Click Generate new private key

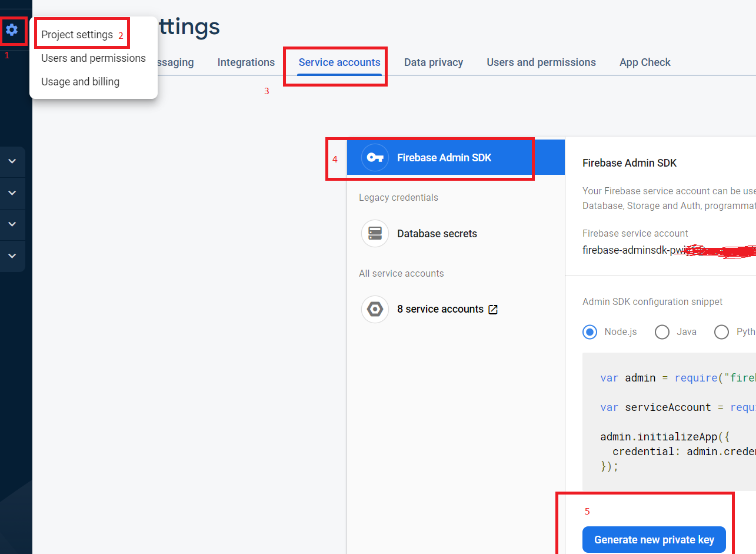654,539
